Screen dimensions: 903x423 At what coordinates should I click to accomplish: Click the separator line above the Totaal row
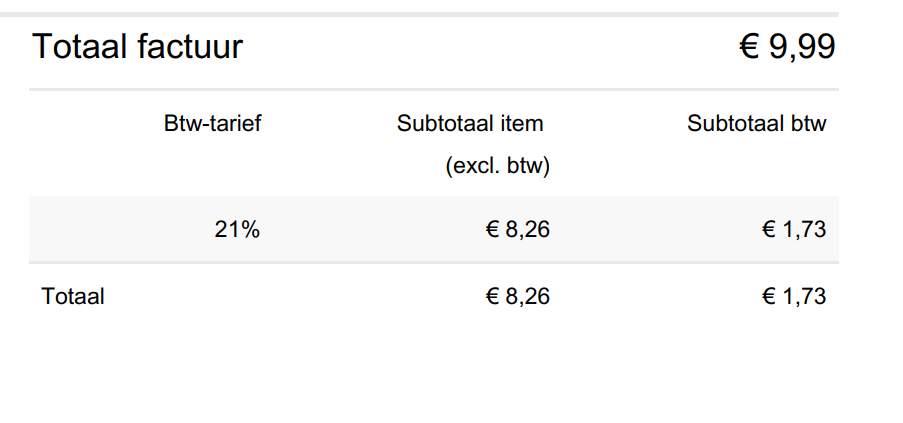click(x=434, y=263)
